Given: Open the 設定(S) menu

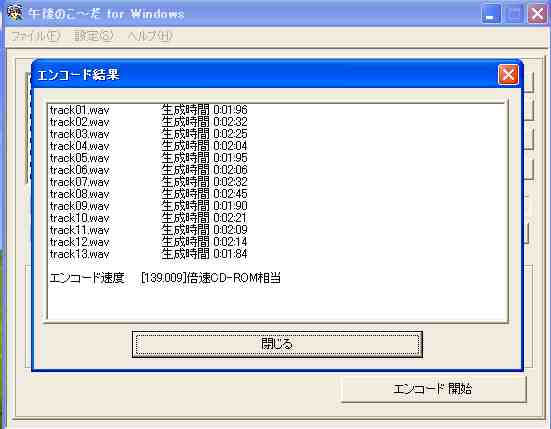Looking at the screenshot, I should [x=94, y=36].
